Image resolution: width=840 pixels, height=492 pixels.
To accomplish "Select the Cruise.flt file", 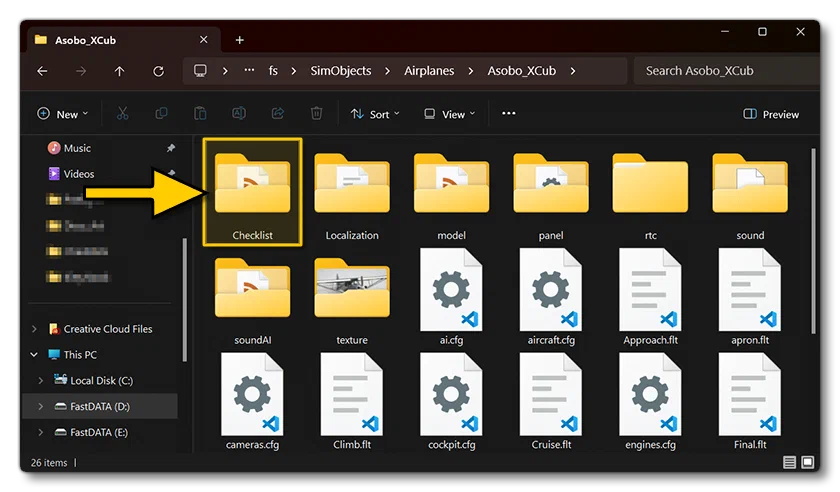I will [551, 401].
